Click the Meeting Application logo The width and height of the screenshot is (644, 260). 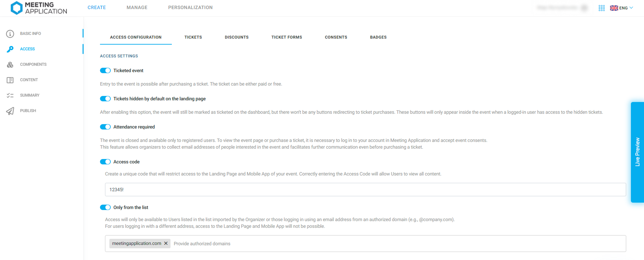tap(39, 8)
